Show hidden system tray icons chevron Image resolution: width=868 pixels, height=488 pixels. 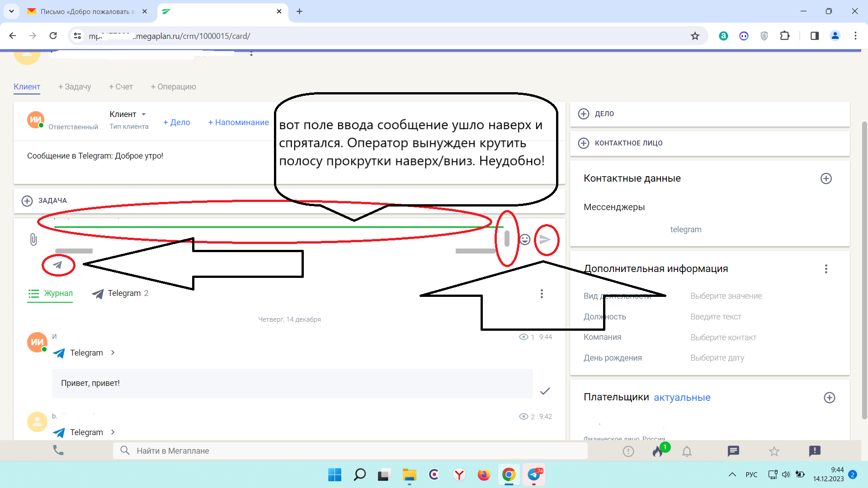tap(732, 474)
